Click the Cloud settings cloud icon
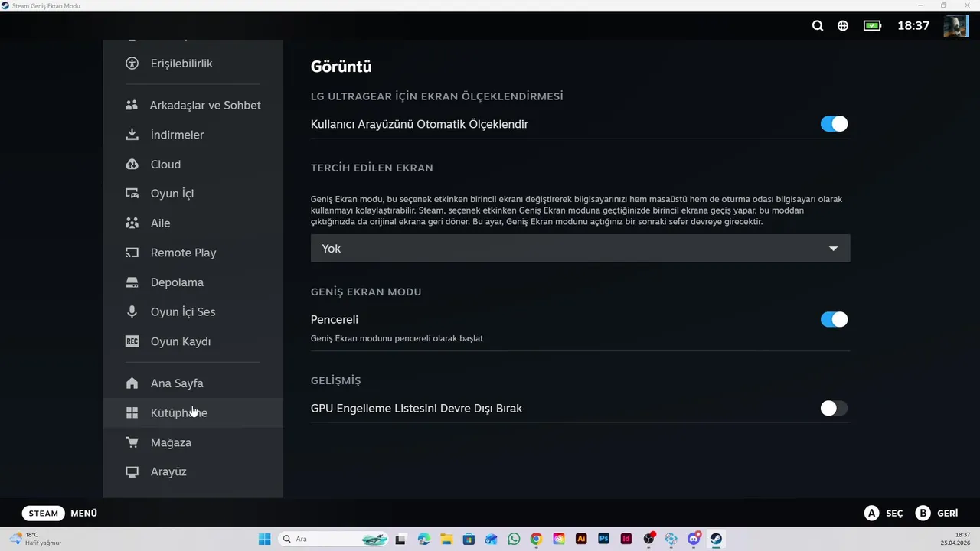This screenshot has width=980, height=551. 132,165
